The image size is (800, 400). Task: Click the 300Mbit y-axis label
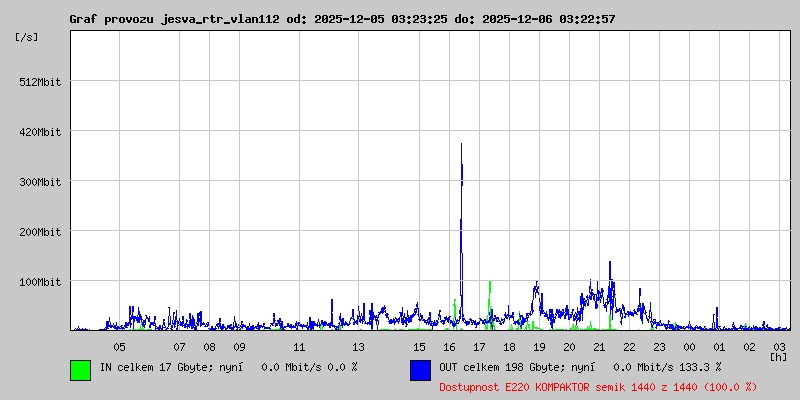(40, 182)
